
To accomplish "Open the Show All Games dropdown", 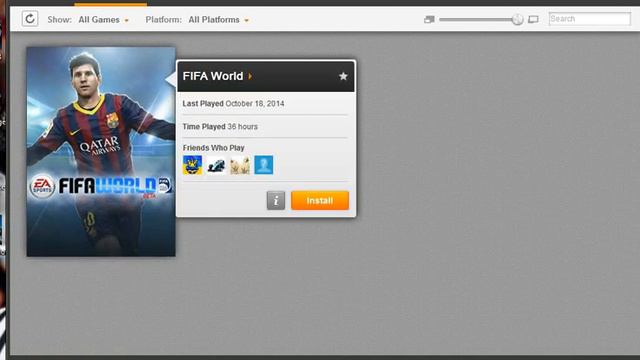I will (x=104, y=20).
